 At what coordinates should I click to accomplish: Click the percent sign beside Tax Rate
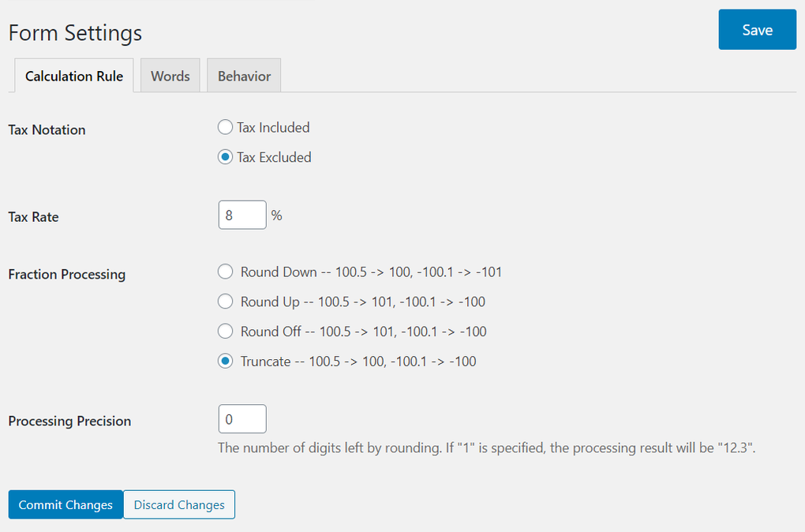276,215
